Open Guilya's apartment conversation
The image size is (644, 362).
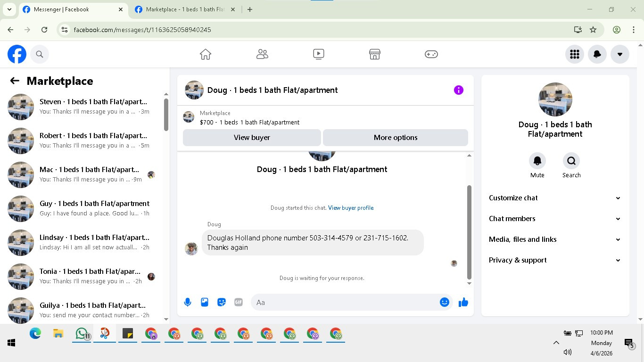click(82, 310)
